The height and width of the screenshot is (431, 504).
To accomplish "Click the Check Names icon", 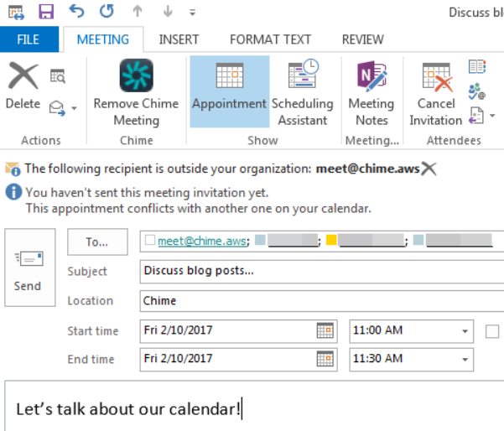I will [477, 91].
